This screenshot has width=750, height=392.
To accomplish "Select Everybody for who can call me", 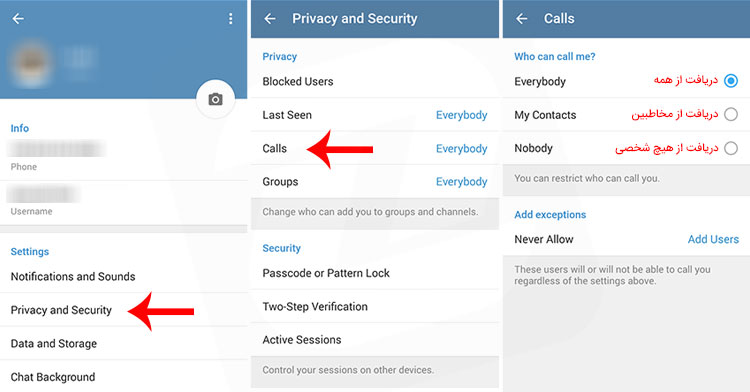I will [x=731, y=81].
